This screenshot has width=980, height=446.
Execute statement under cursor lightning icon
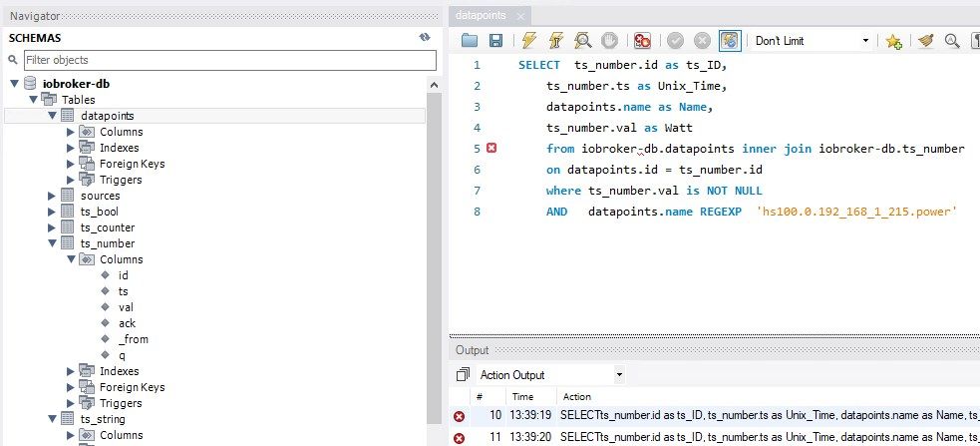(555, 41)
